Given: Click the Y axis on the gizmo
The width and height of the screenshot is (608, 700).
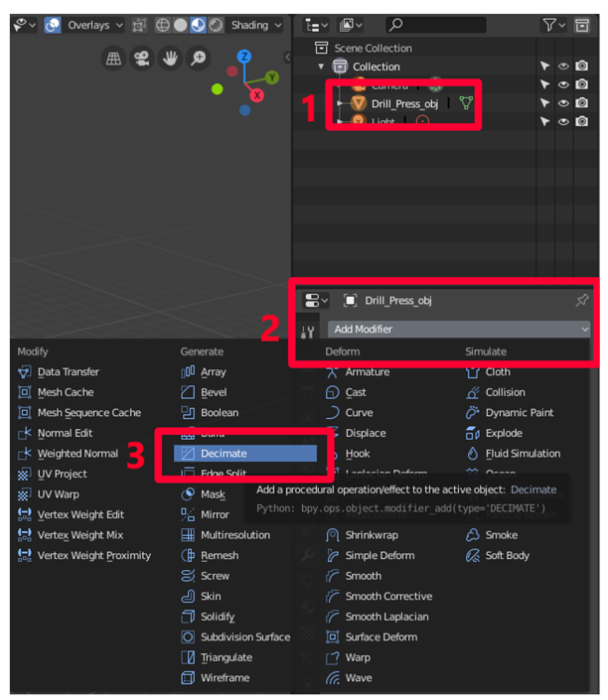Looking at the screenshot, I should [x=271, y=77].
